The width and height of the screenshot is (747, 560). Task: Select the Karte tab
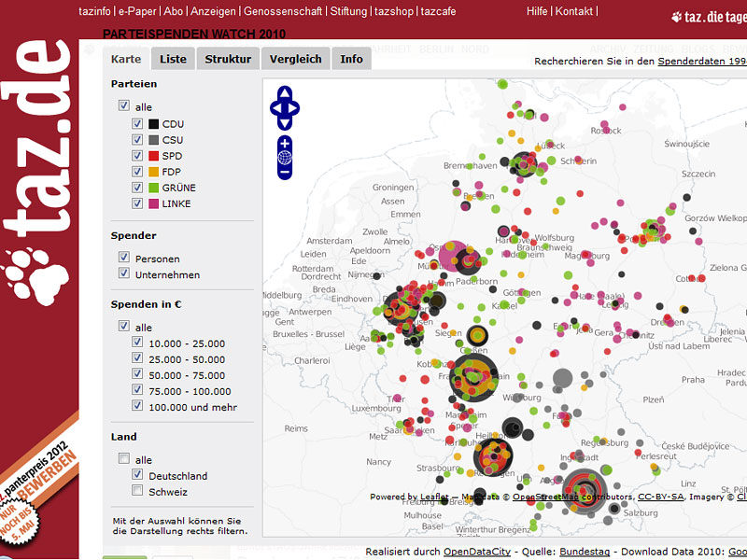click(x=126, y=59)
